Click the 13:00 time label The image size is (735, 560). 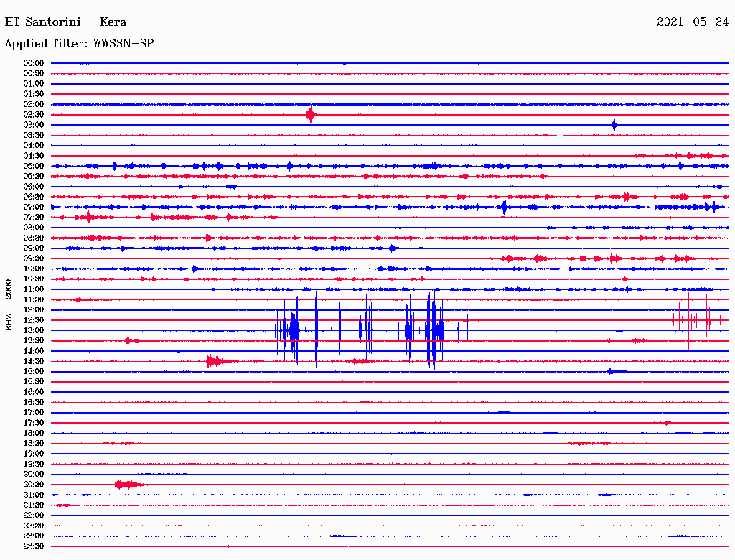pos(34,331)
